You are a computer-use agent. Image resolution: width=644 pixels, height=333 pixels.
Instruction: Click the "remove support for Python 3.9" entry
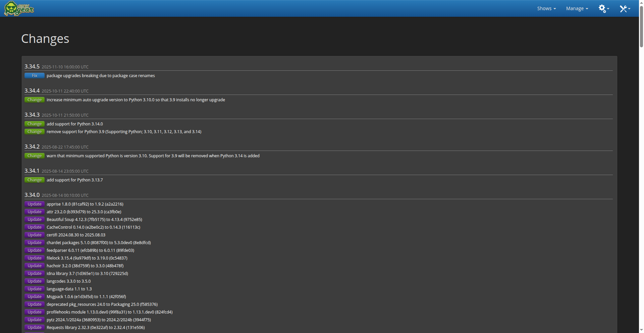[x=124, y=132]
